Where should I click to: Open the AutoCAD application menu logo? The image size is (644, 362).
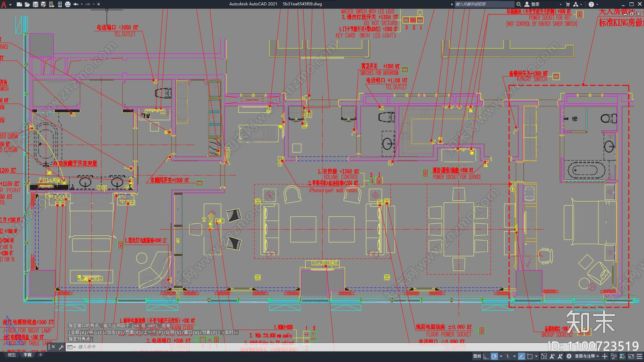(4, 4)
